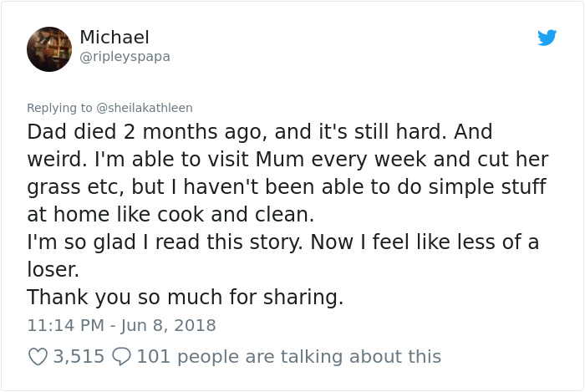
Task: Click the "Replying to" label
Action: point(60,108)
